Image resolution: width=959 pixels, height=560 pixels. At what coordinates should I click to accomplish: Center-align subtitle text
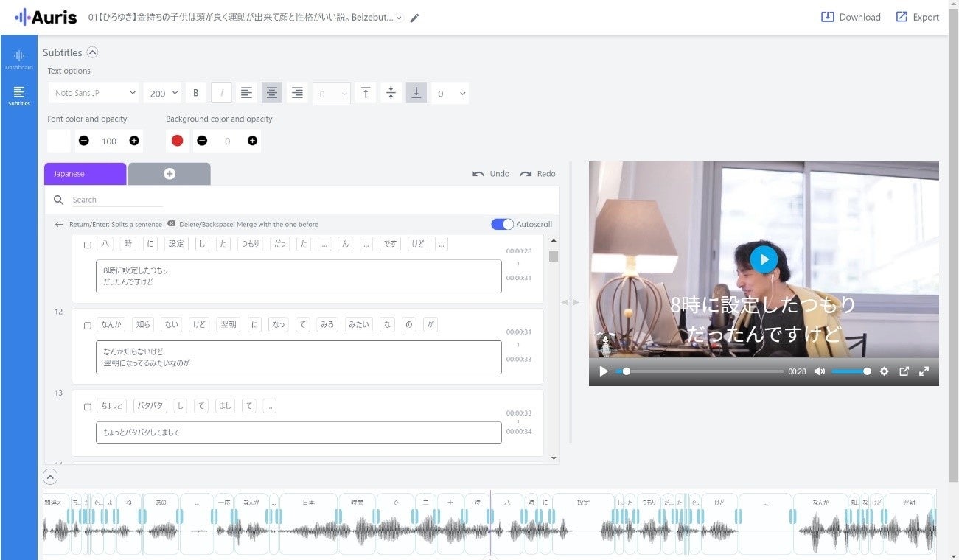(272, 93)
